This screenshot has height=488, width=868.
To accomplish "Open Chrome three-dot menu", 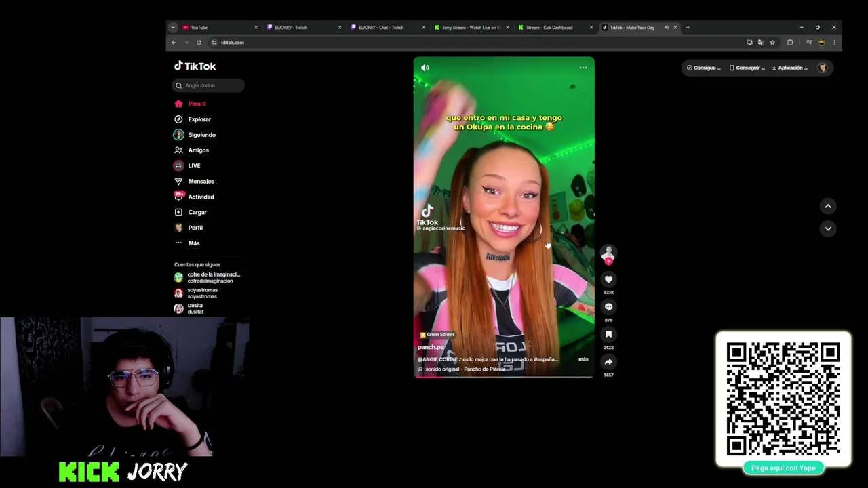I will click(x=834, y=43).
